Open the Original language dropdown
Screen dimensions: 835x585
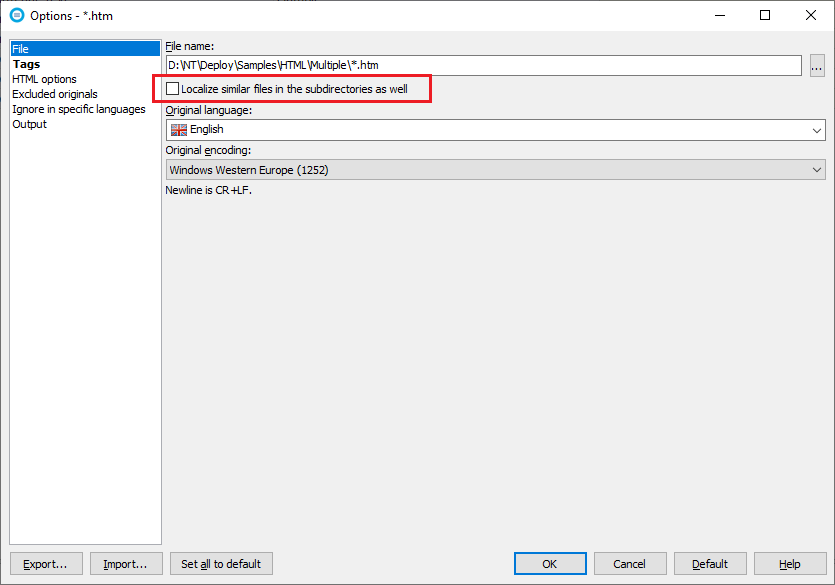click(495, 130)
